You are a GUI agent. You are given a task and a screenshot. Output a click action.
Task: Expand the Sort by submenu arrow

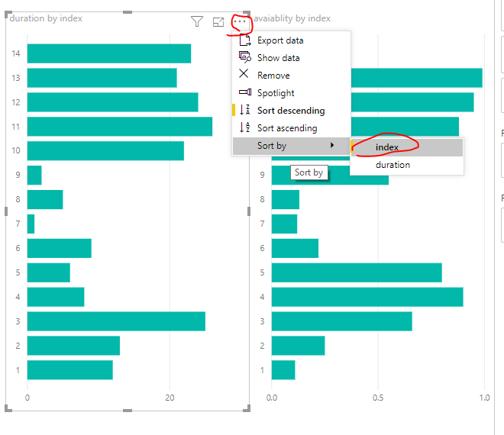tap(332, 145)
